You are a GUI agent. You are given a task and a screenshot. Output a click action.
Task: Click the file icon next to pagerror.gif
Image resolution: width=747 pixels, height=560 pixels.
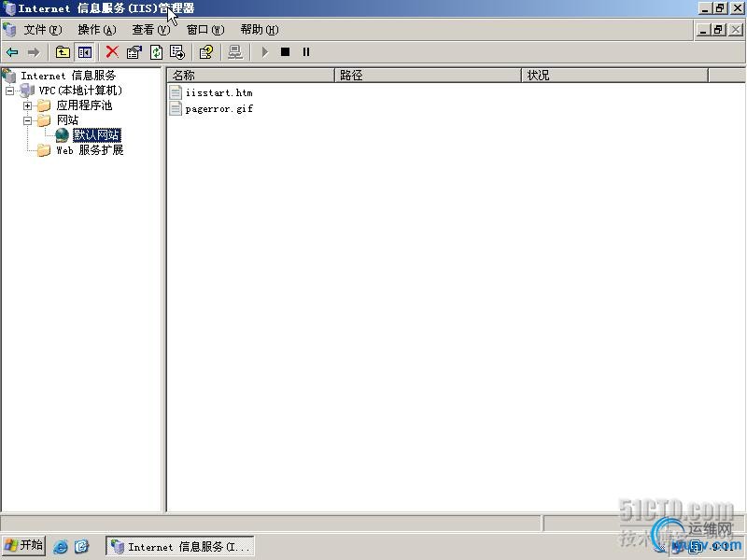(x=176, y=108)
